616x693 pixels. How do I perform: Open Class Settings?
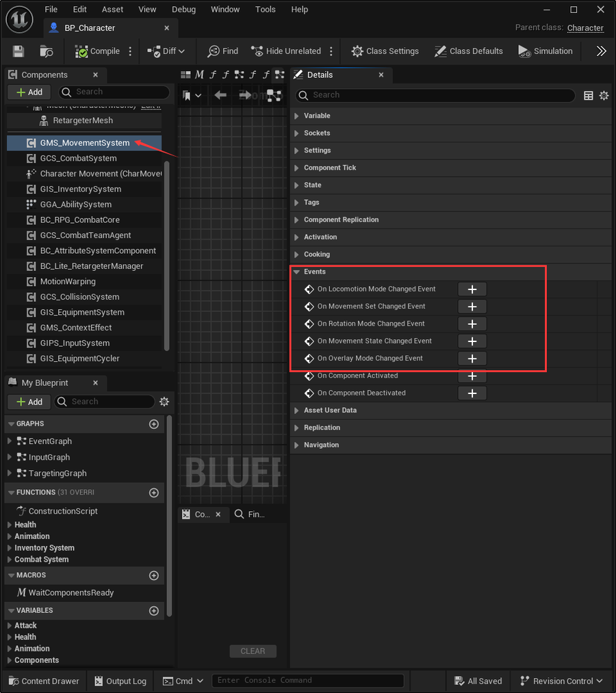click(385, 51)
